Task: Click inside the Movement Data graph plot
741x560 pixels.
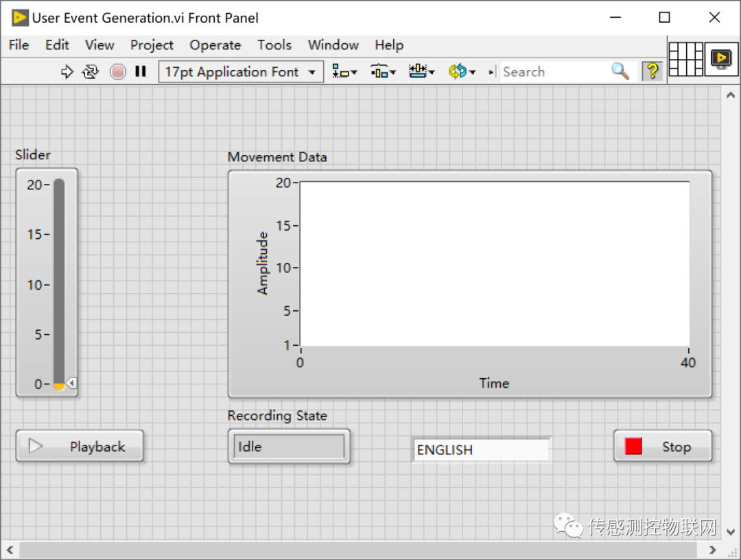Action: (x=495, y=264)
